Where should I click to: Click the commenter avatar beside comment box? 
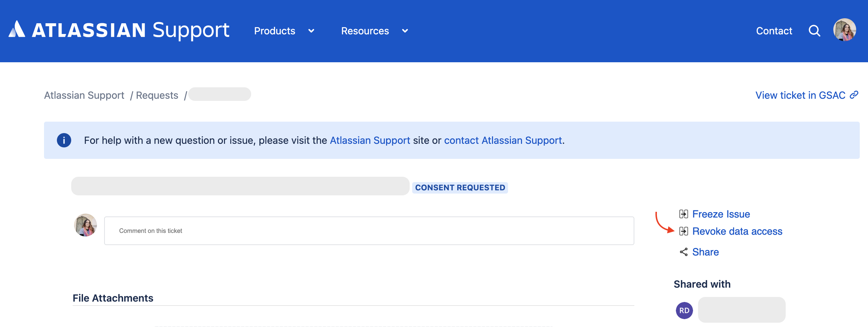tap(86, 225)
